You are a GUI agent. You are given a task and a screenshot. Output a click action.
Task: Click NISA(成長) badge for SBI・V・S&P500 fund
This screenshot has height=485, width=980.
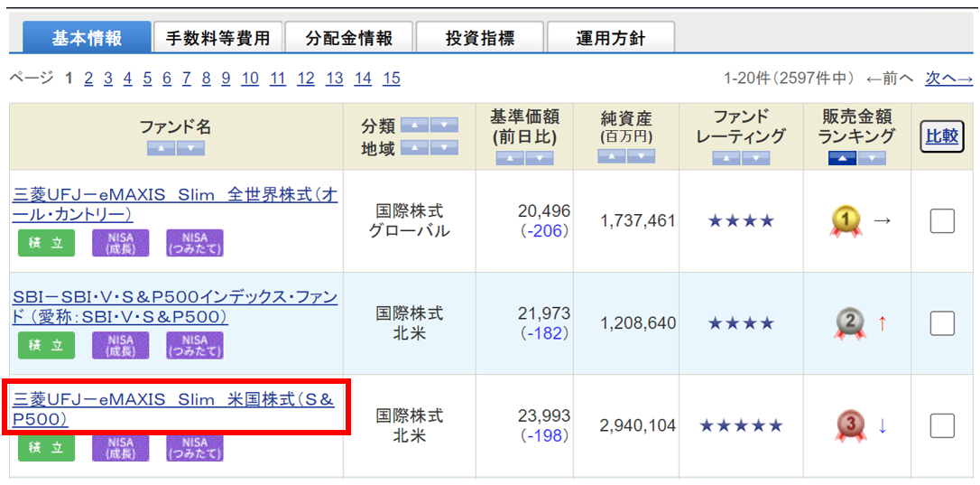pyautogui.click(x=121, y=345)
